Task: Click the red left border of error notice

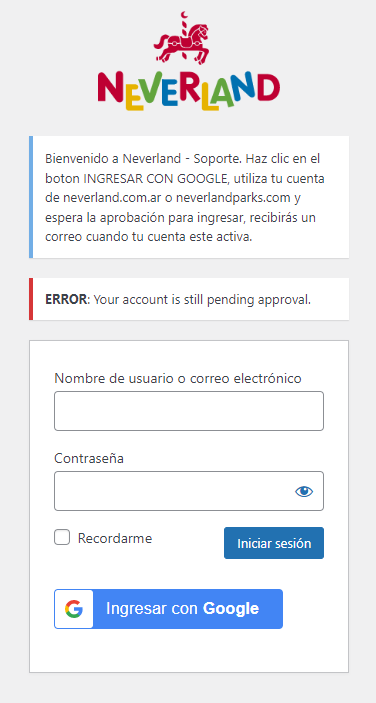Action: [x=31, y=299]
